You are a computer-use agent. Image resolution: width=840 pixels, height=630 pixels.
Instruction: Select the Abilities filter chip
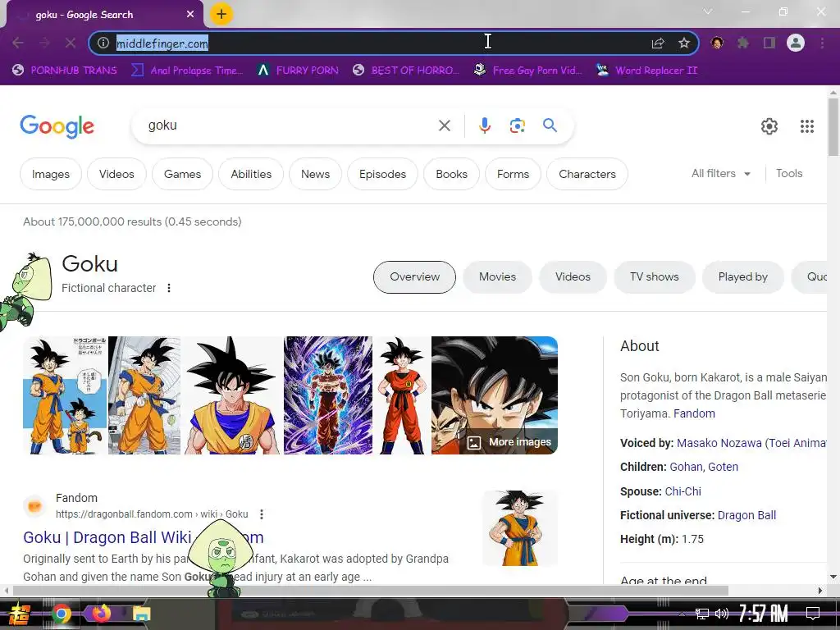[x=251, y=174]
